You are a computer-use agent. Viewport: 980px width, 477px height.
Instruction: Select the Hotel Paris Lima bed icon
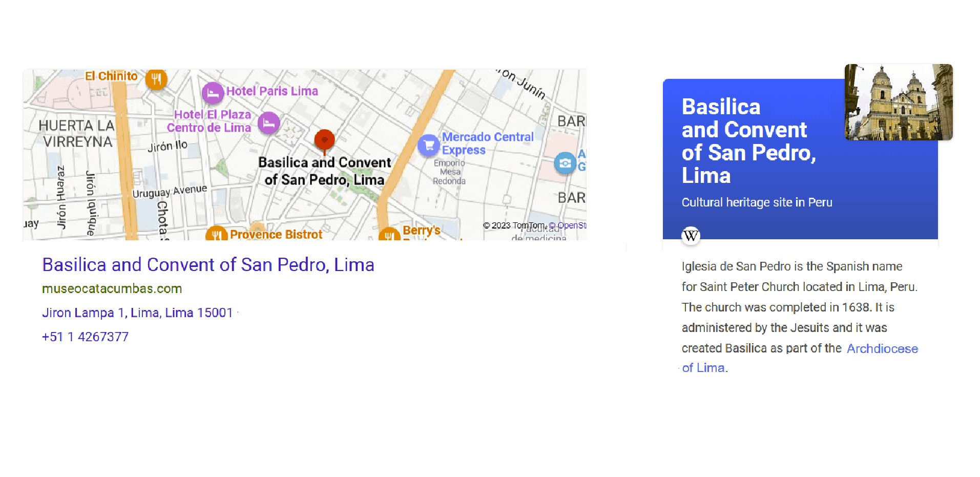tap(213, 93)
